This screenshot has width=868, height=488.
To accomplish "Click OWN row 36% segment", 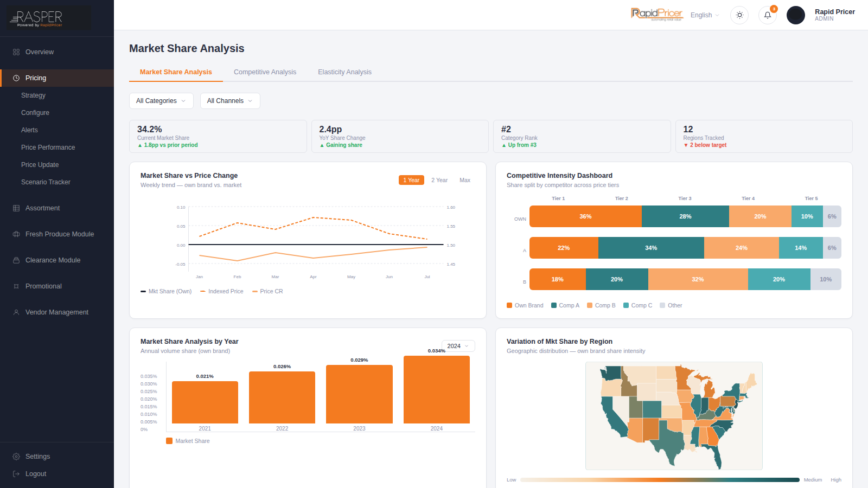I will [585, 216].
